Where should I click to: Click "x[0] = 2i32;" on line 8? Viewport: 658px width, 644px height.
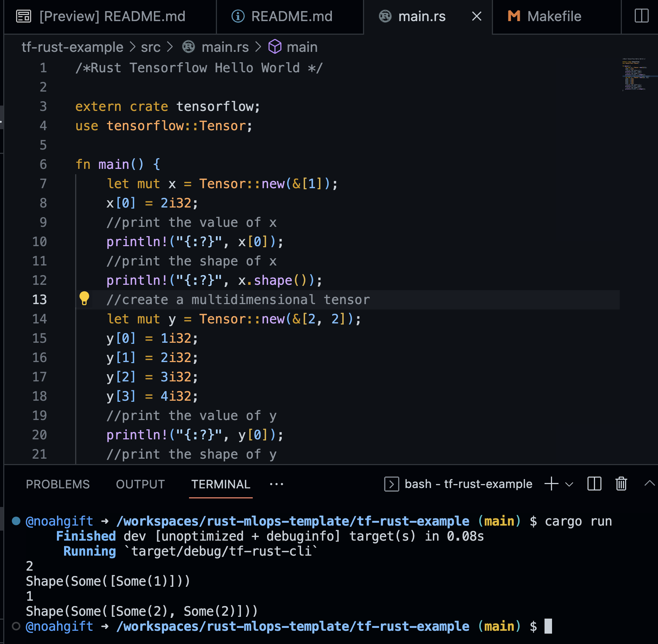(152, 203)
